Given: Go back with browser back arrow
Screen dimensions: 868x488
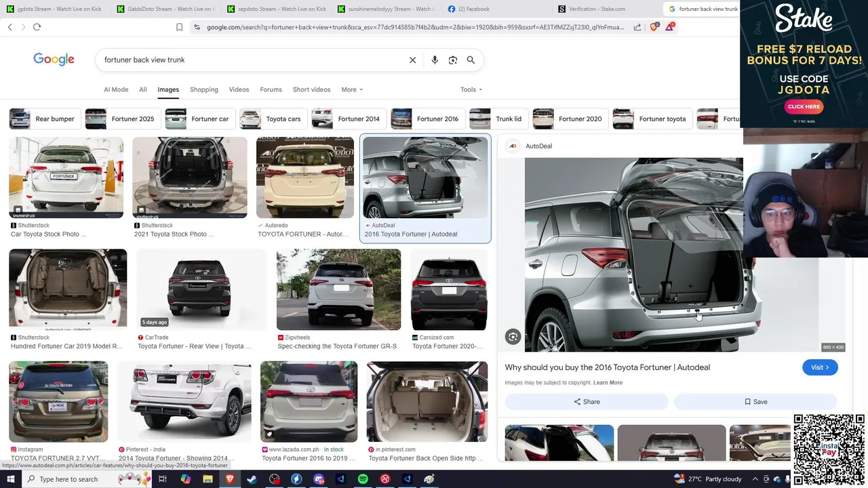Looking at the screenshot, I should [9, 27].
